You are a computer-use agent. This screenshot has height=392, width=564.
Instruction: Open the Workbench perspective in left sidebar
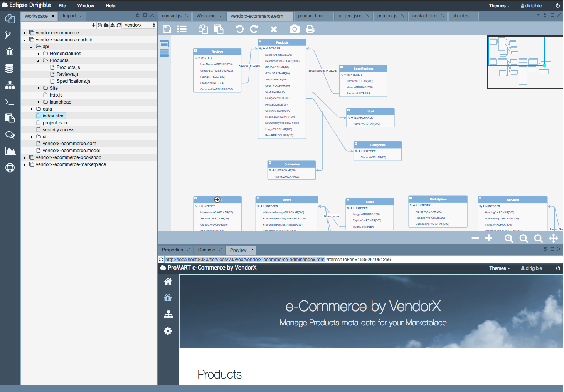10,18
